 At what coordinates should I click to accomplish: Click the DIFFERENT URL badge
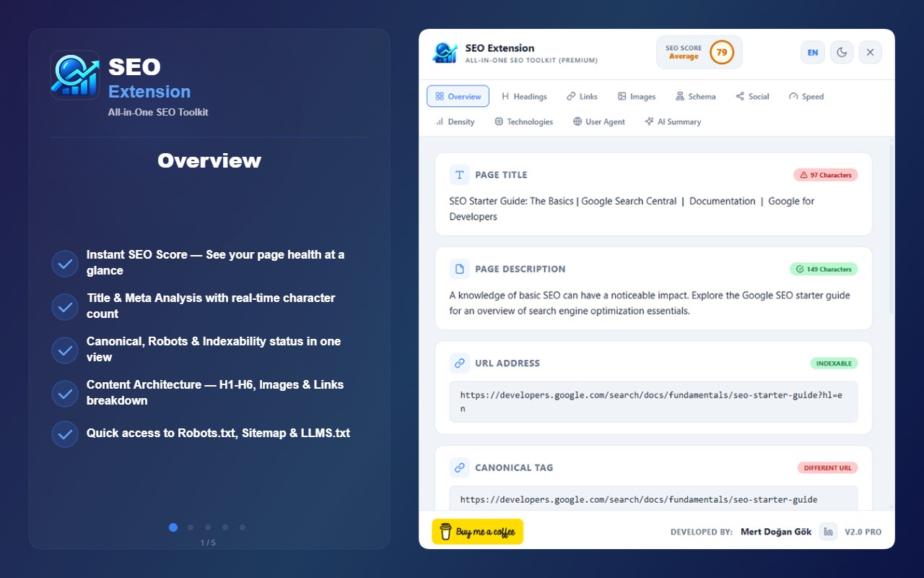coord(827,467)
